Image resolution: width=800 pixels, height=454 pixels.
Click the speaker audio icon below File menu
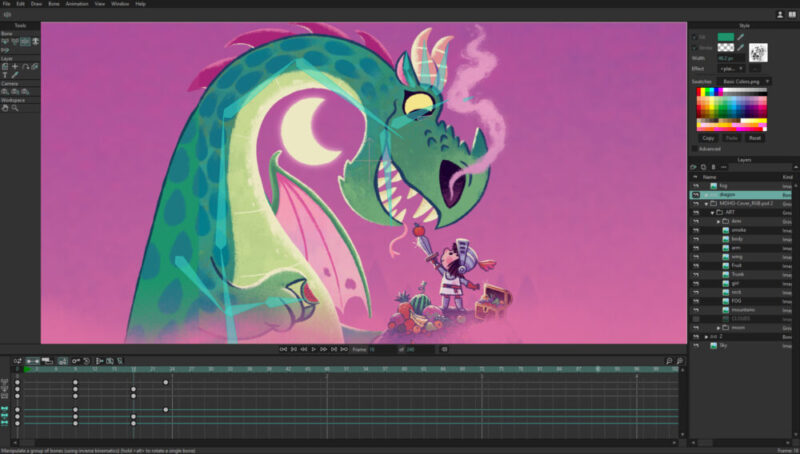pyautogui.click(x=7, y=15)
